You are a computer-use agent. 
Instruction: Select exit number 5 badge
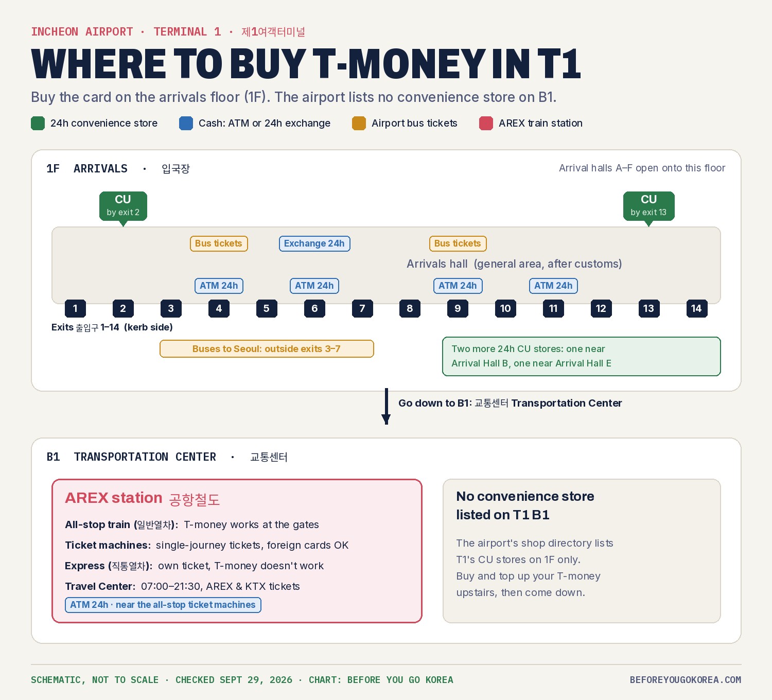[267, 308]
